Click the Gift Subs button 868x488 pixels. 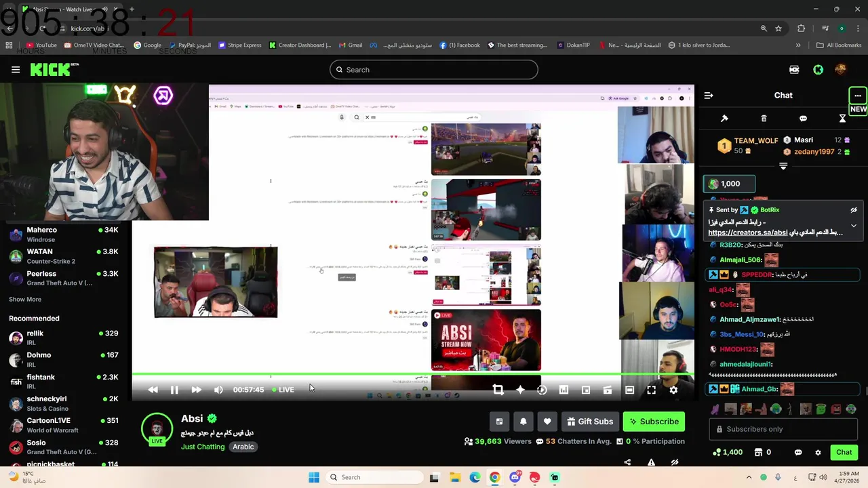589,422
